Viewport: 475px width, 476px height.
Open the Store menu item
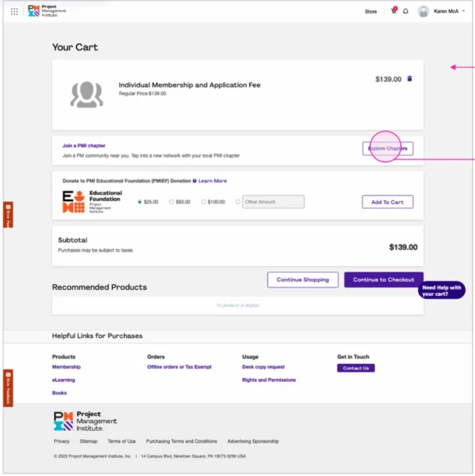[x=371, y=11]
